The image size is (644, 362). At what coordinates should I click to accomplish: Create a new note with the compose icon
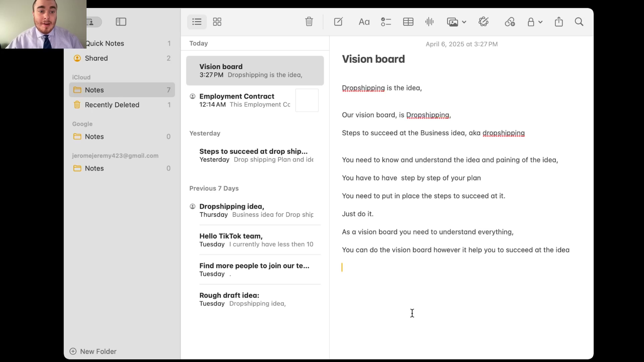point(338,22)
